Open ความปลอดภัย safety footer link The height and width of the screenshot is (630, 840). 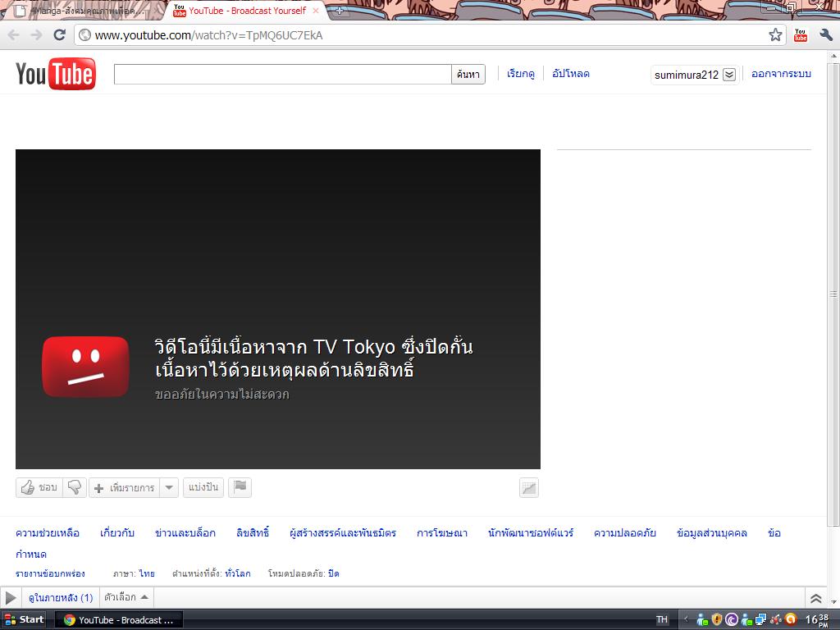coord(625,533)
